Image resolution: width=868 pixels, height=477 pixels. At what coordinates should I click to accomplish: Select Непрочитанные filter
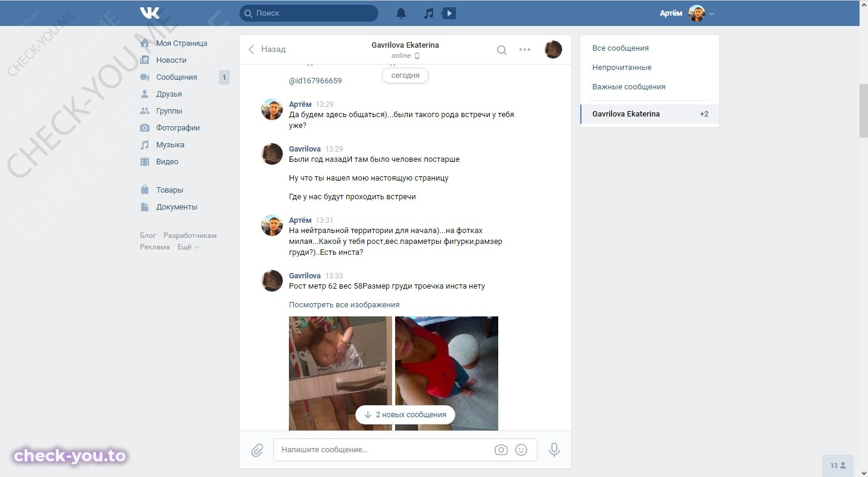[x=650, y=68]
